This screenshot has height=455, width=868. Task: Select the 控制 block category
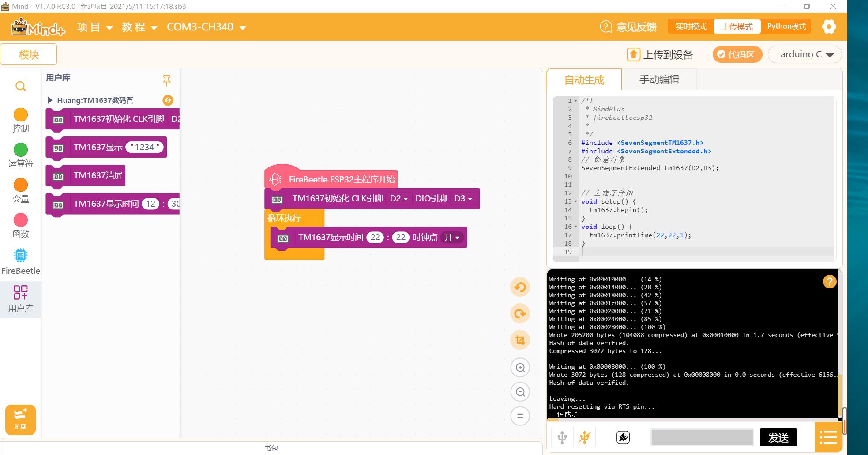click(x=21, y=121)
